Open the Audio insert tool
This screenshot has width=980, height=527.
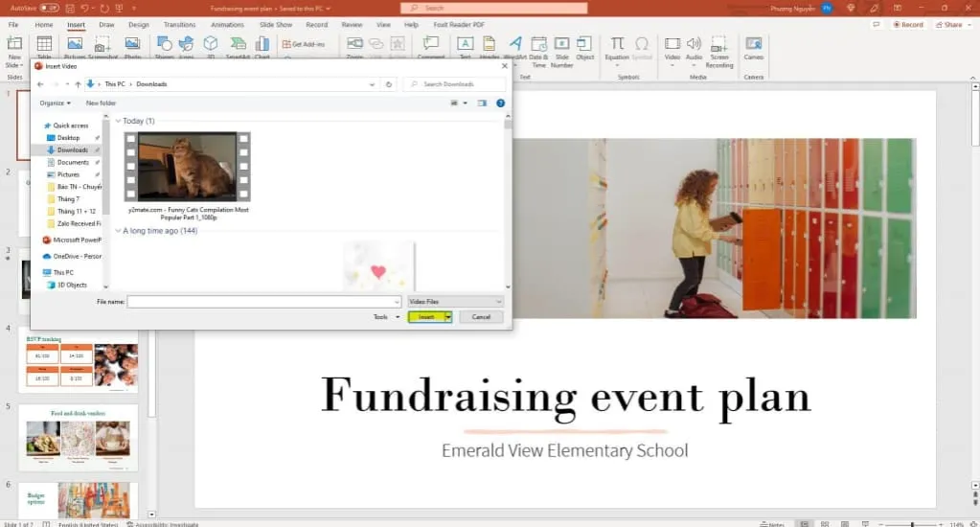tap(694, 45)
